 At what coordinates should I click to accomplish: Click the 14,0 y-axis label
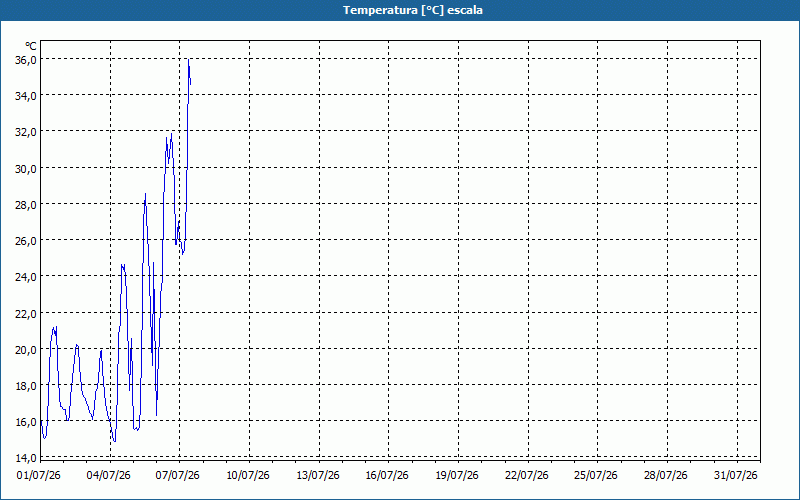tap(26, 458)
